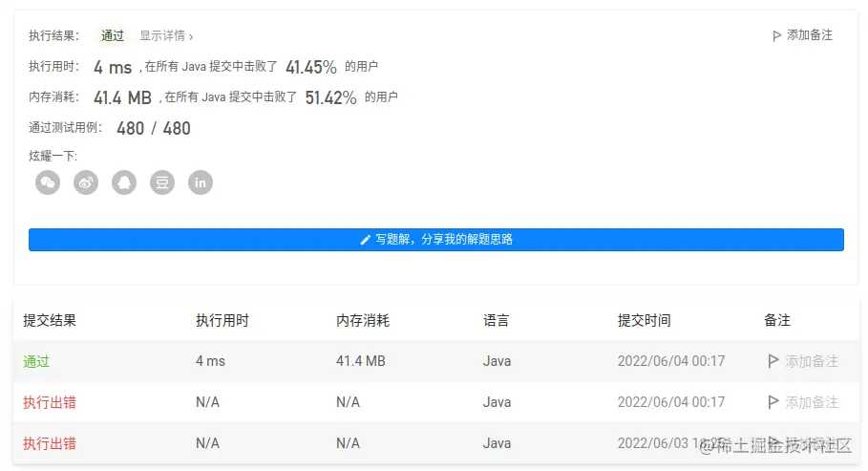Share result via WeChat icon

coord(48,182)
